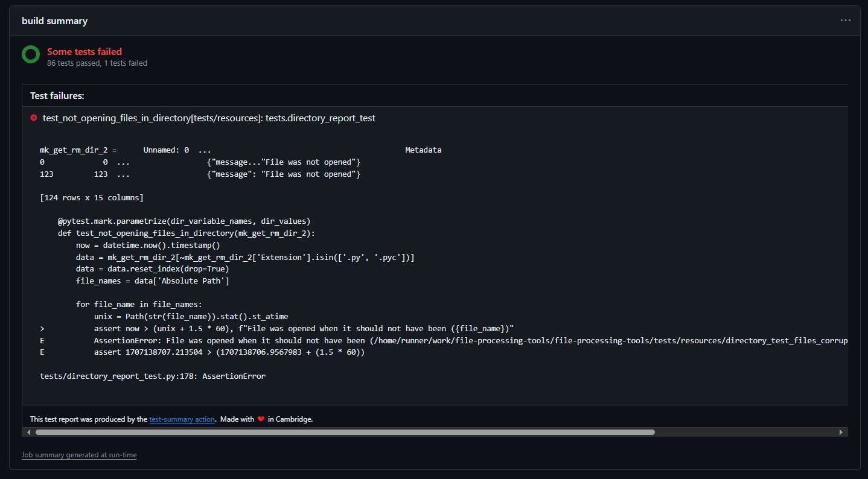
Task: Open the test-summary action link
Action: pyautogui.click(x=182, y=419)
